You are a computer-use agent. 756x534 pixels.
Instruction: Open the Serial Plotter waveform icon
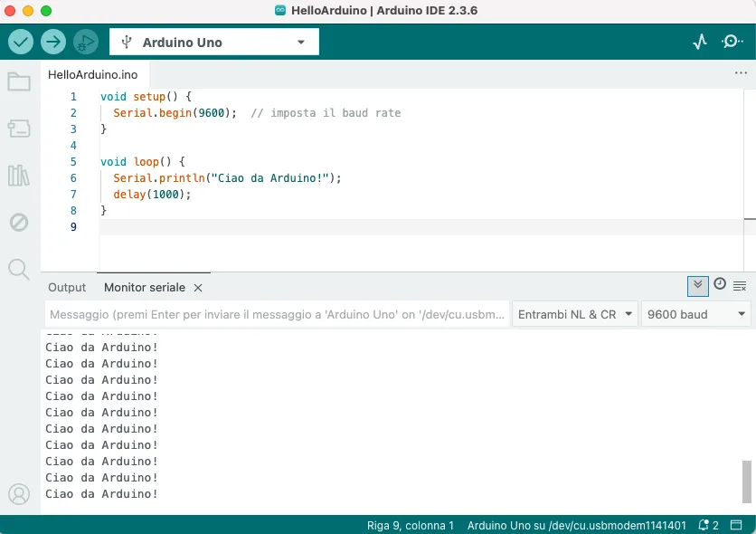click(700, 42)
